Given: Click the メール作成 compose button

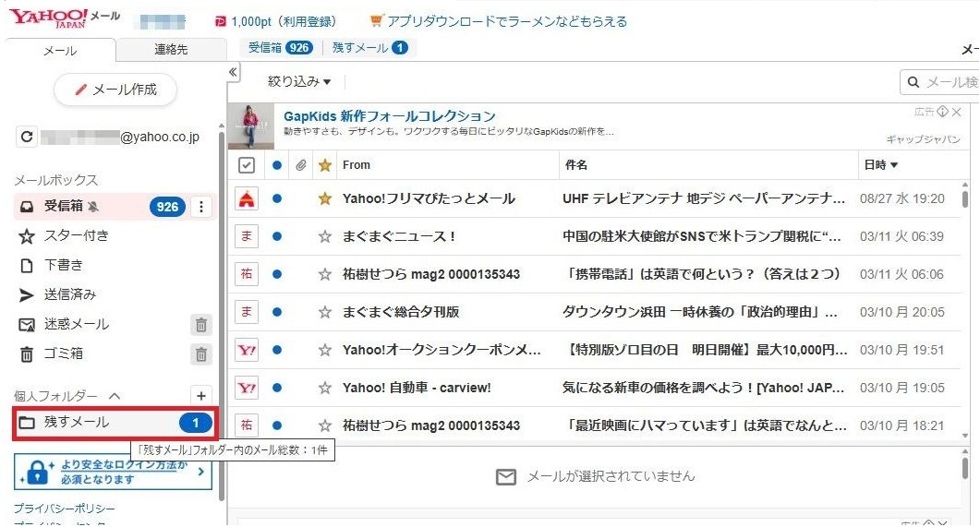Looking at the screenshot, I should pos(115,90).
